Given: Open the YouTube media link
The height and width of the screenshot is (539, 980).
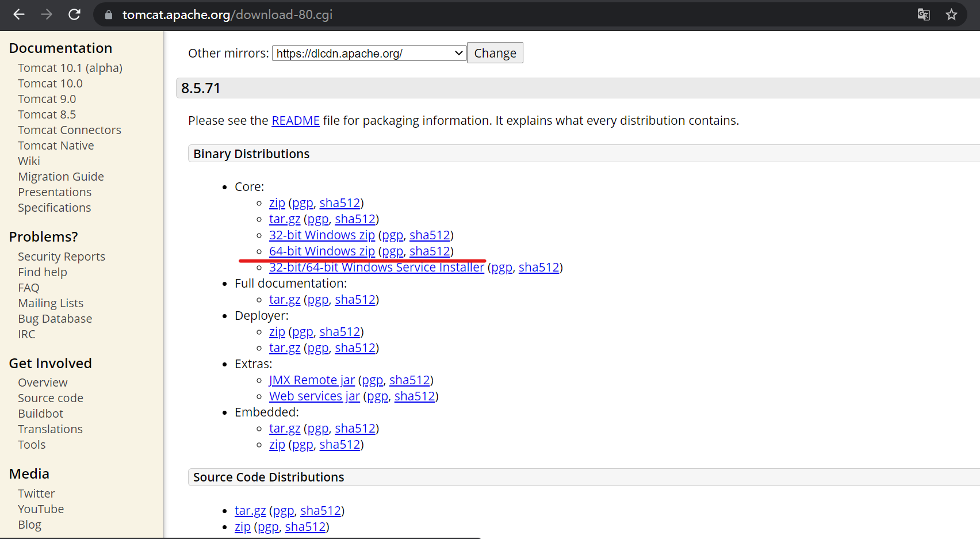Looking at the screenshot, I should pos(41,509).
